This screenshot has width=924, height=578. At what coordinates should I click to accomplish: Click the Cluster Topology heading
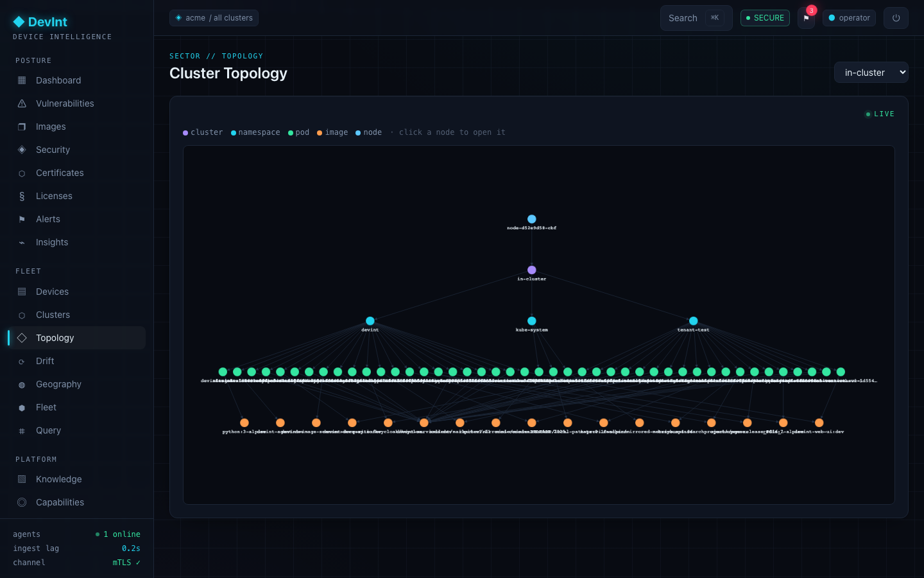click(x=228, y=73)
